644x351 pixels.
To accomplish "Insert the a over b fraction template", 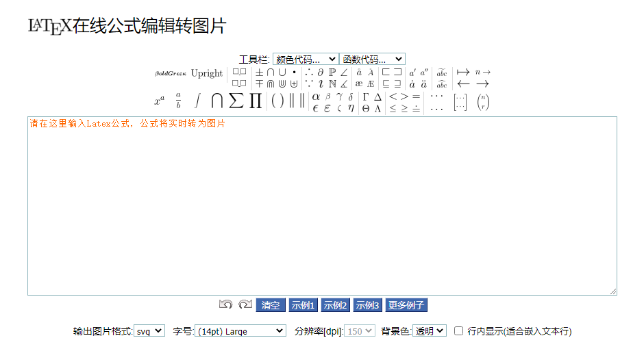I will point(178,101).
